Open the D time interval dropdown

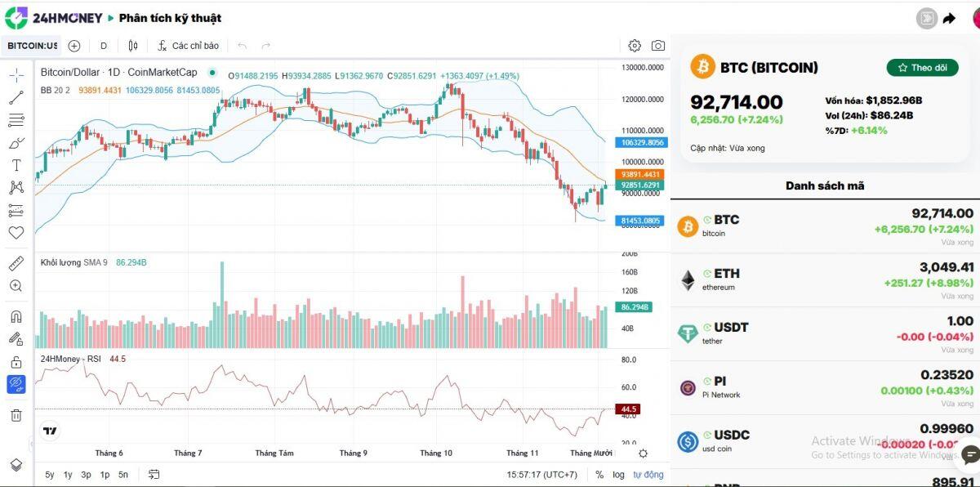click(104, 46)
